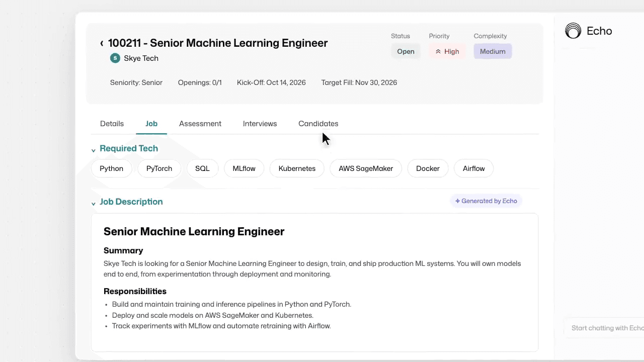Click the Summary heading in the description
Screen dimensions: 644x362
[x=123, y=251]
